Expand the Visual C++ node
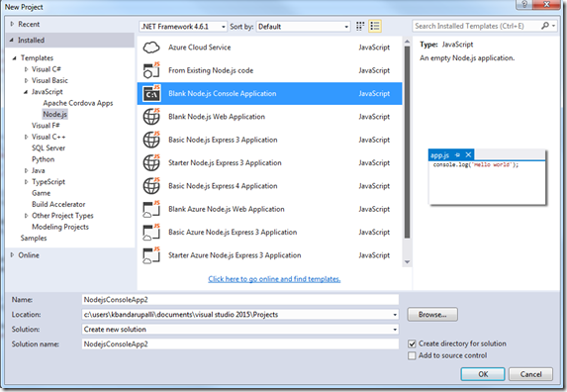 [x=26, y=137]
